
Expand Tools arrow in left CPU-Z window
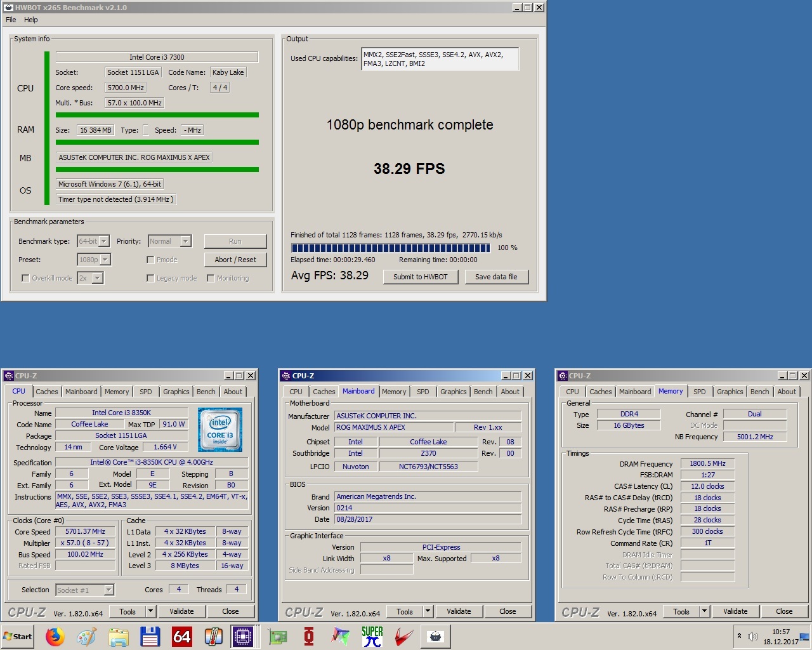tap(151, 611)
